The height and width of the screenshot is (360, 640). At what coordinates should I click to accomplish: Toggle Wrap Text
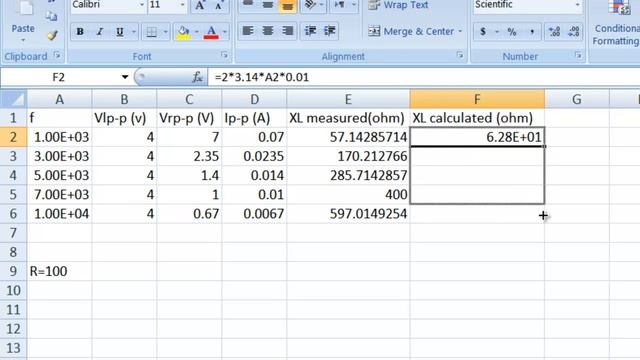click(x=398, y=5)
